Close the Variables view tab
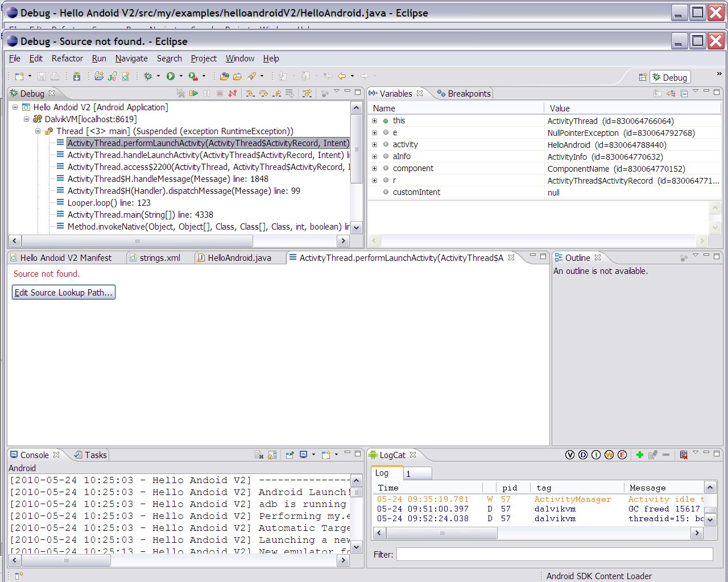 click(420, 93)
